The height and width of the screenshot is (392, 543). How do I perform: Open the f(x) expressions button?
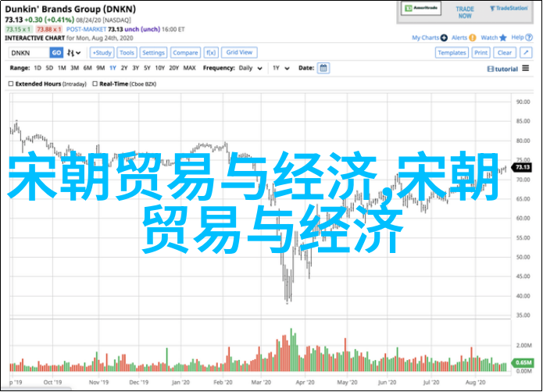pos(211,53)
